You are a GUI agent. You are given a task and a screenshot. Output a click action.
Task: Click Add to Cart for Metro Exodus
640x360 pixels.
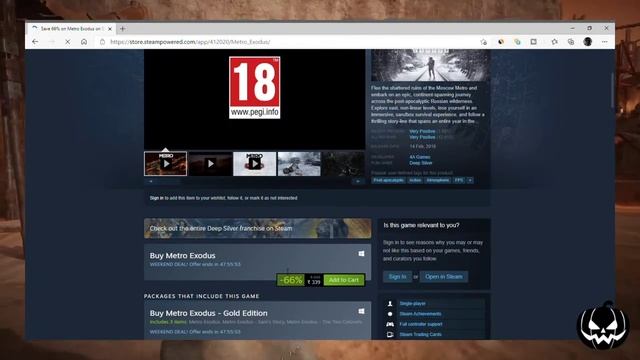[x=344, y=280]
